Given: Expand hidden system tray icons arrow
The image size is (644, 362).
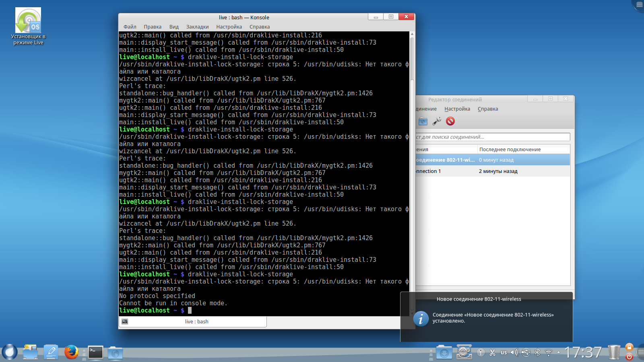Looking at the screenshot, I should tap(558, 353).
